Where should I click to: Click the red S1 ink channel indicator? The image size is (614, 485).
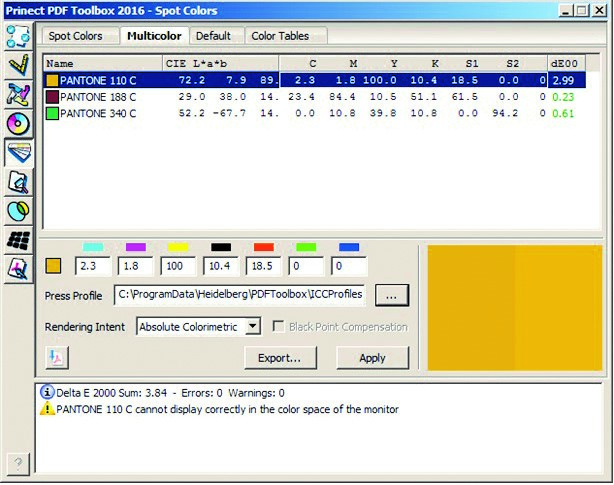(264, 247)
